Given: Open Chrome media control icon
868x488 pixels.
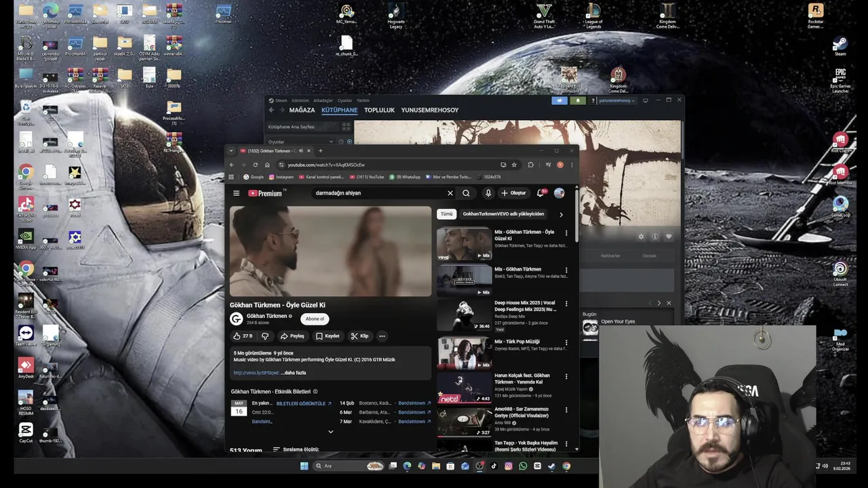Looking at the screenshot, I should [548, 165].
